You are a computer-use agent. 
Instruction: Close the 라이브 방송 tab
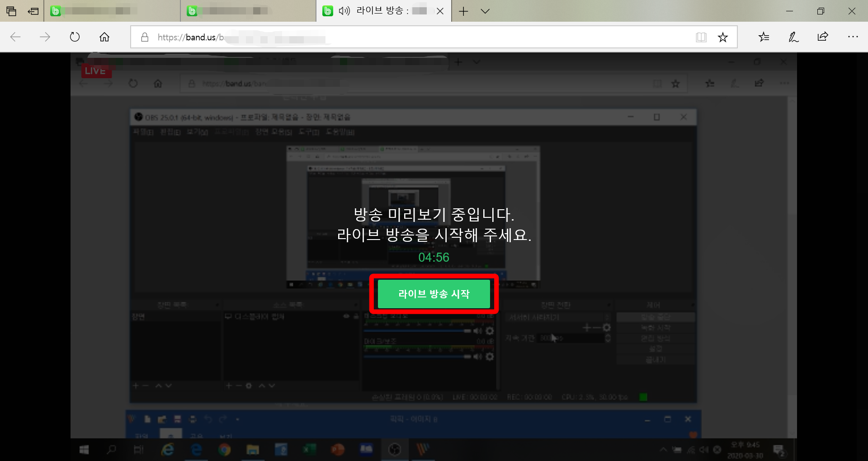click(440, 11)
